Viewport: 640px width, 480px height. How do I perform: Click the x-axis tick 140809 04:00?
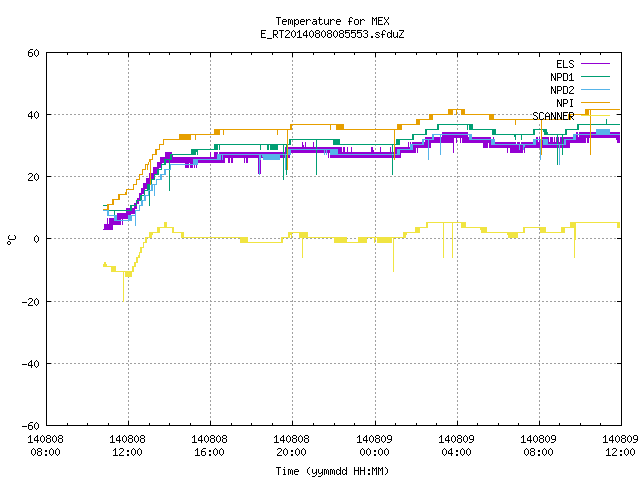tap(456, 446)
